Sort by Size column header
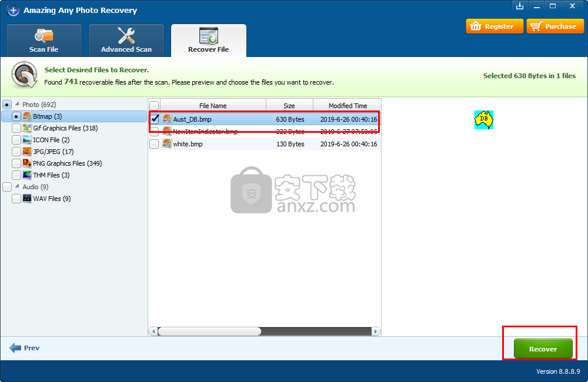Screen dimensions: 588x382 pyautogui.click(x=289, y=106)
